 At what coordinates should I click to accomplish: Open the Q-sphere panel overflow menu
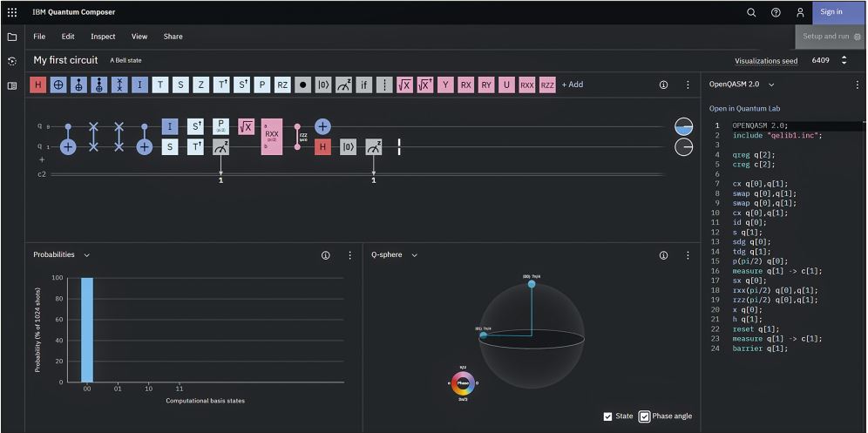tap(688, 255)
